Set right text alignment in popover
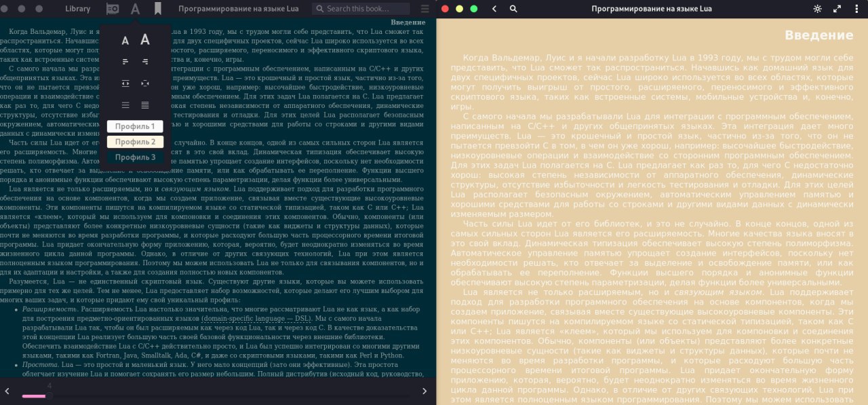The height and width of the screenshot is (405, 868). tap(145, 62)
